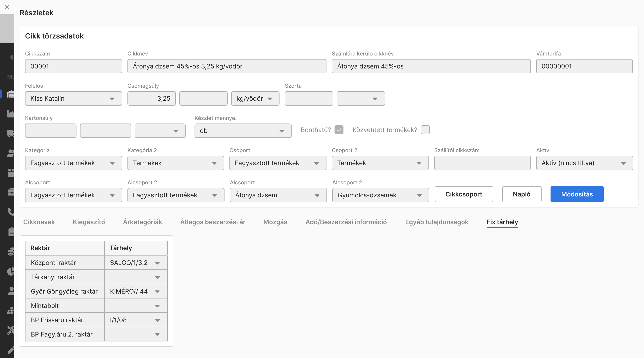Click the Cikkszám field containing 00001
This screenshot has height=358, width=644.
74,66
